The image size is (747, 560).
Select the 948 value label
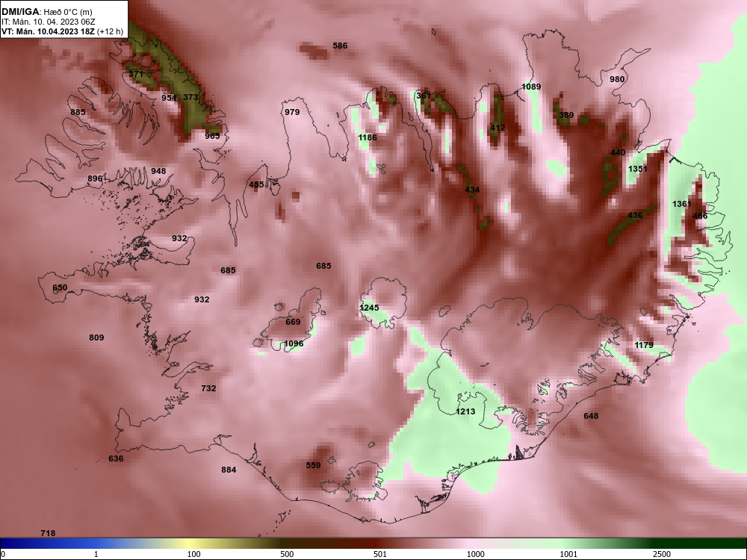(x=158, y=171)
